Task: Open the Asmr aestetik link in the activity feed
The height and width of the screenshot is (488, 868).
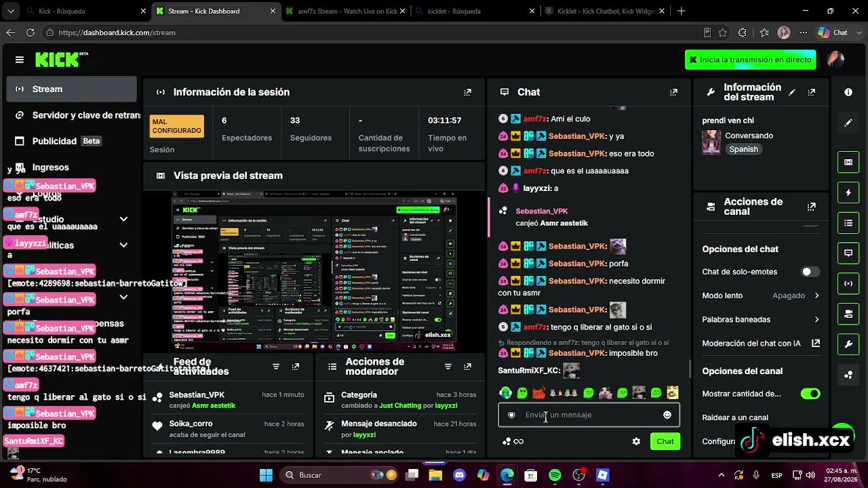Action: coord(214,405)
